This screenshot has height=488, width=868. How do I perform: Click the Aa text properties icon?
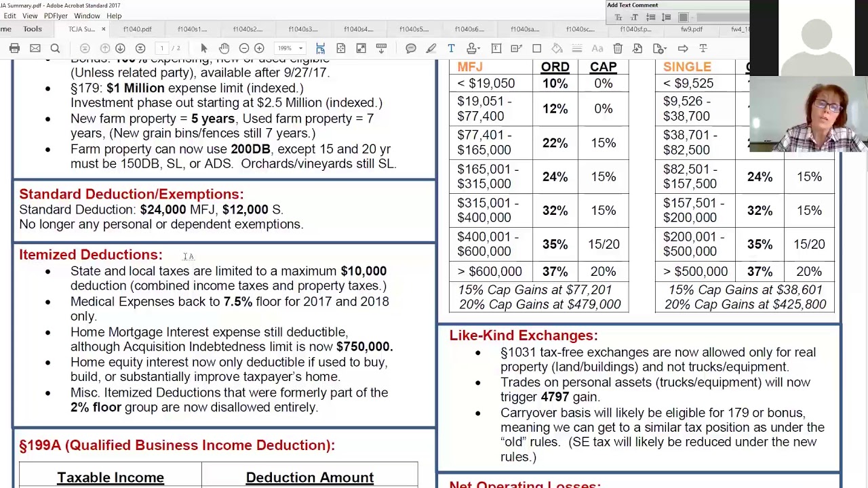coord(597,48)
